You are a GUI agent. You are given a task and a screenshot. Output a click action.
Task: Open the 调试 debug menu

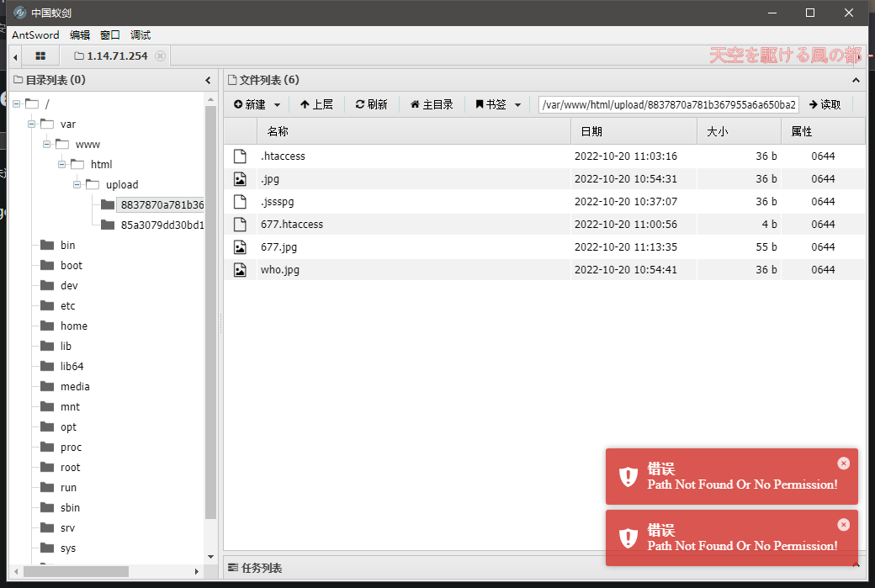141,34
